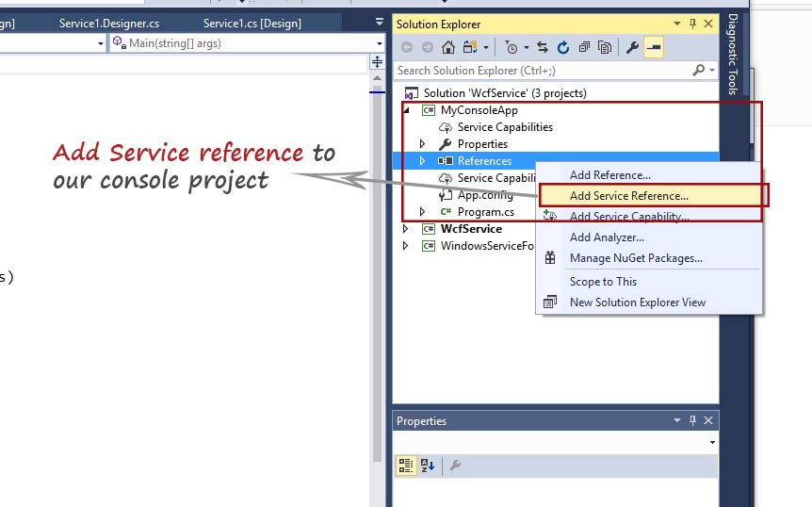
Task: Choose Add Reference... from context menu
Action: [x=649, y=175]
